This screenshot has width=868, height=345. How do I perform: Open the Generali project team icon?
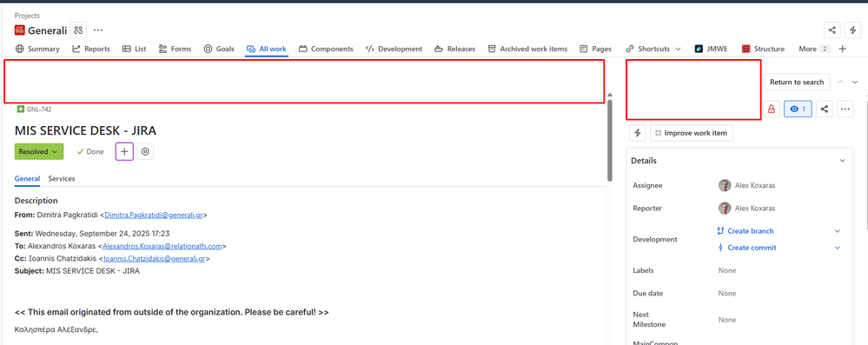pyautogui.click(x=78, y=30)
